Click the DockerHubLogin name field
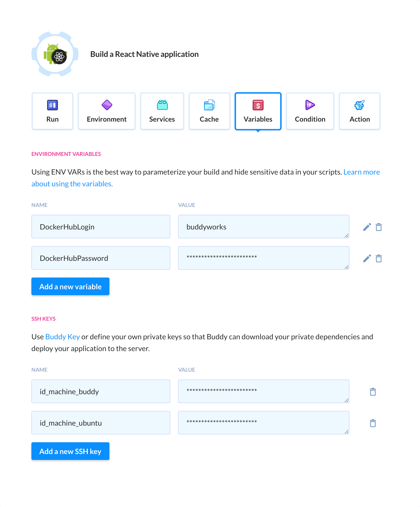The height and width of the screenshot is (507, 420). tap(101, 227)
